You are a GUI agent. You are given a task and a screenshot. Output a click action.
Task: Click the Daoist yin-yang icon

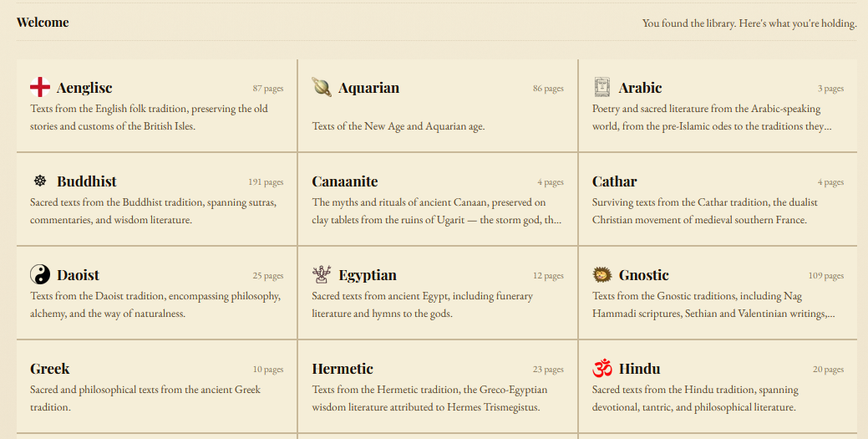[x=40, y=274]
